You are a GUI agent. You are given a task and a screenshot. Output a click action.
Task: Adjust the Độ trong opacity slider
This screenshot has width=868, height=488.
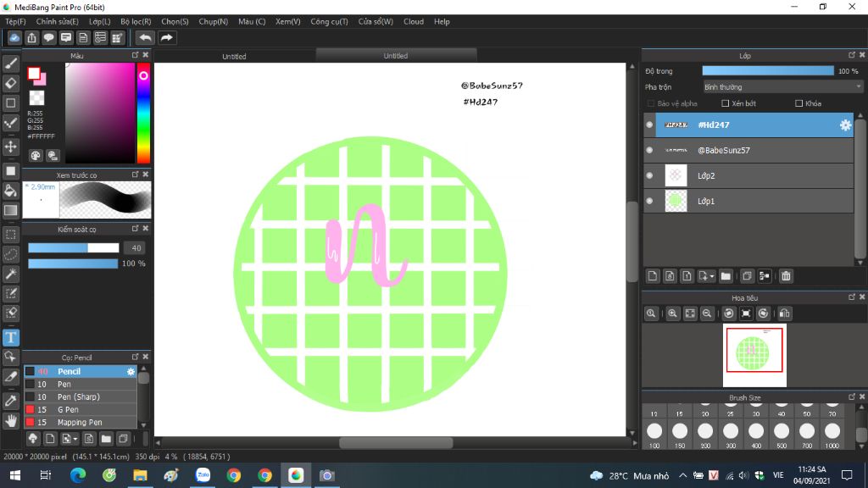coord(768,71)
